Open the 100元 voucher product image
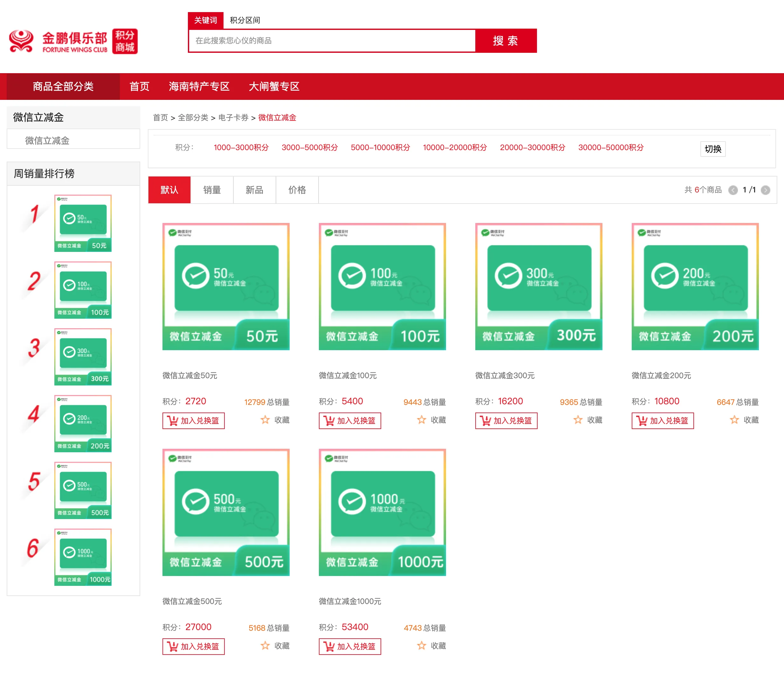Viewport: 784px width, 673px height. (382, 287)
